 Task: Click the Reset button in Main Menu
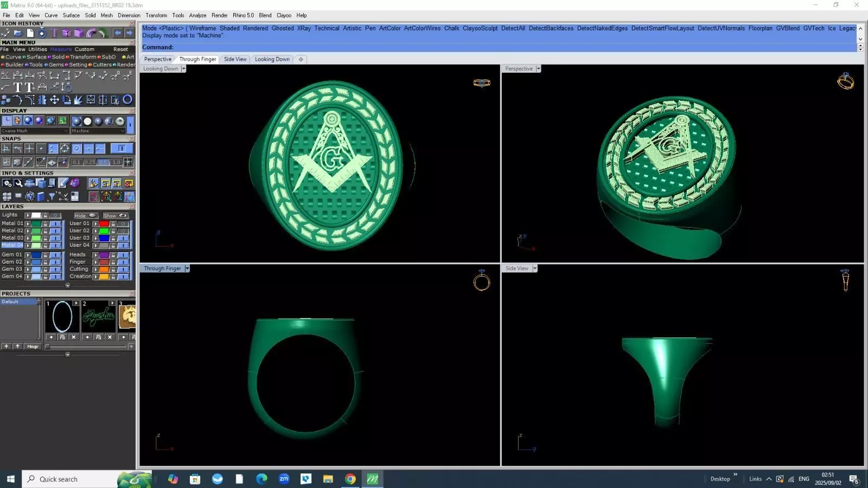coord(120,49)
